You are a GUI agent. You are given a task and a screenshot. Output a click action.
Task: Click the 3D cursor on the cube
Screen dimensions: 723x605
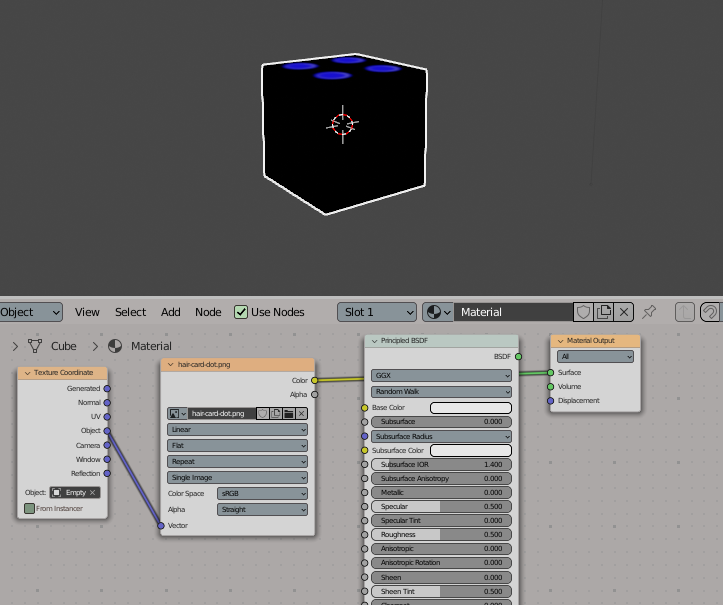(343, 124)
